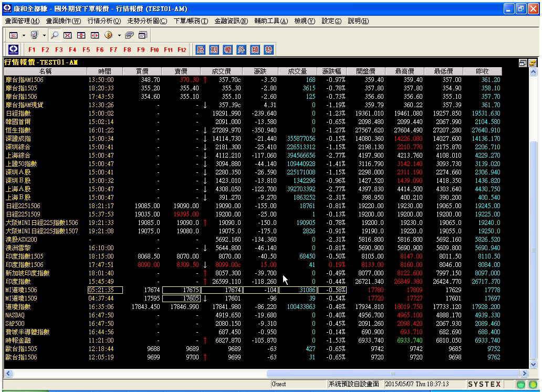This screenshot has width=542, height=392.
Task: Click the F3 shortcut button
Action: (x=59, y=49)
